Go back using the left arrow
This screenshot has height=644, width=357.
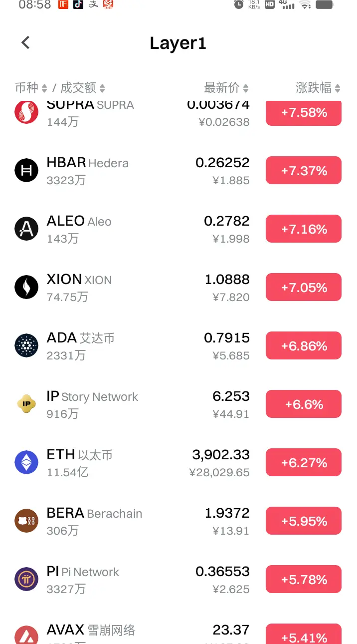[x=25, y=43]
